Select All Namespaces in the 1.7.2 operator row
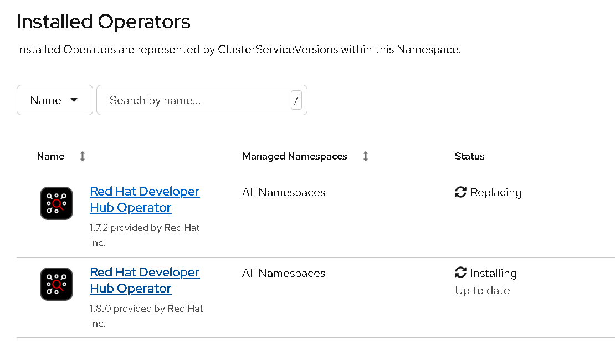The height and width of the screenshot is (364, 615). click(284, 192)
